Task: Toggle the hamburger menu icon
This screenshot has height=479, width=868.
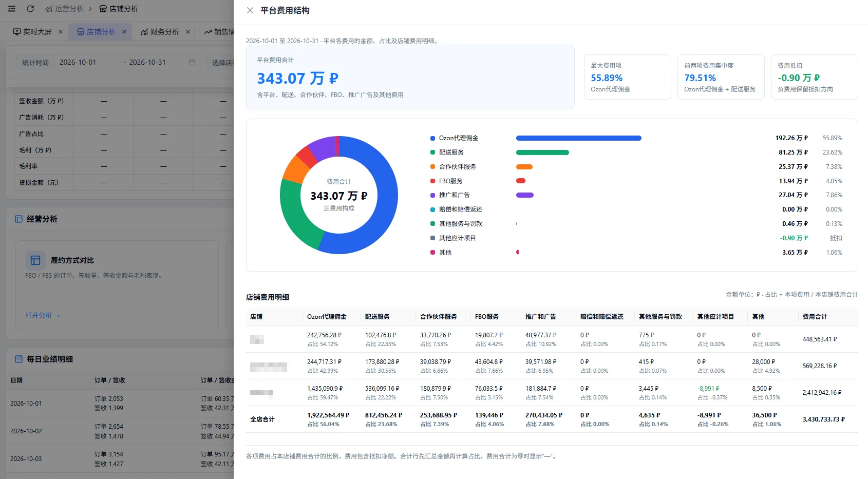Action: pos(12,9)
